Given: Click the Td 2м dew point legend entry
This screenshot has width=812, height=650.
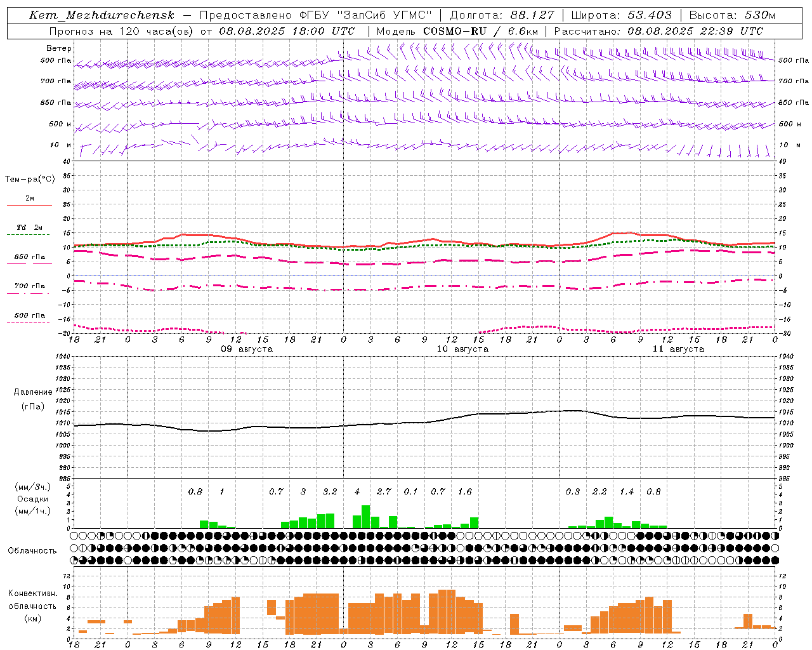Looking at the screenshot, I should point(30,227).
